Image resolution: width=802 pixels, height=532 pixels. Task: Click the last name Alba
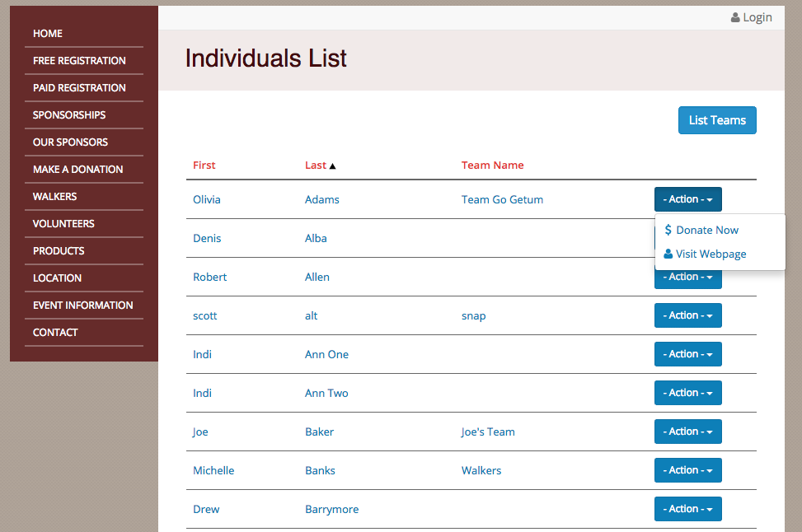316,238
